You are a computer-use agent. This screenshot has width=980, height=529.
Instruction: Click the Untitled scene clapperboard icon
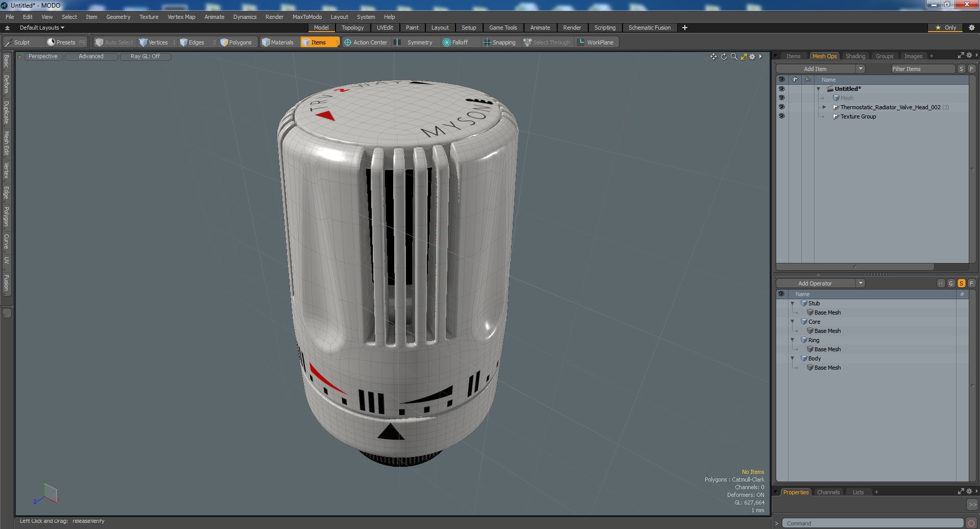pos(830,89)
